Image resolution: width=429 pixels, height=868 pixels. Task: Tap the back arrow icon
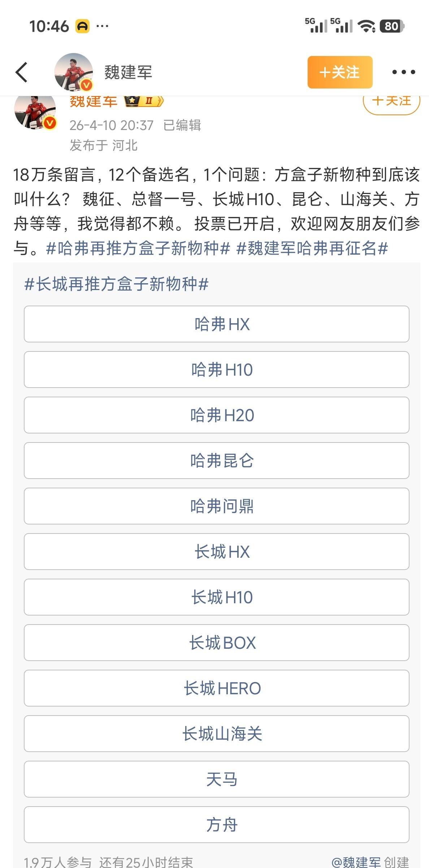(22, 72)
